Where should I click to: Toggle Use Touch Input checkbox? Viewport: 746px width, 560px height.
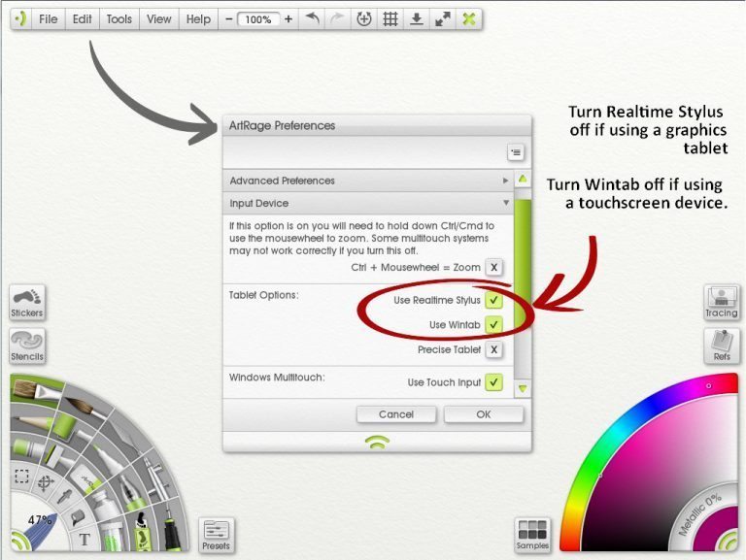(x=493, y=382)
